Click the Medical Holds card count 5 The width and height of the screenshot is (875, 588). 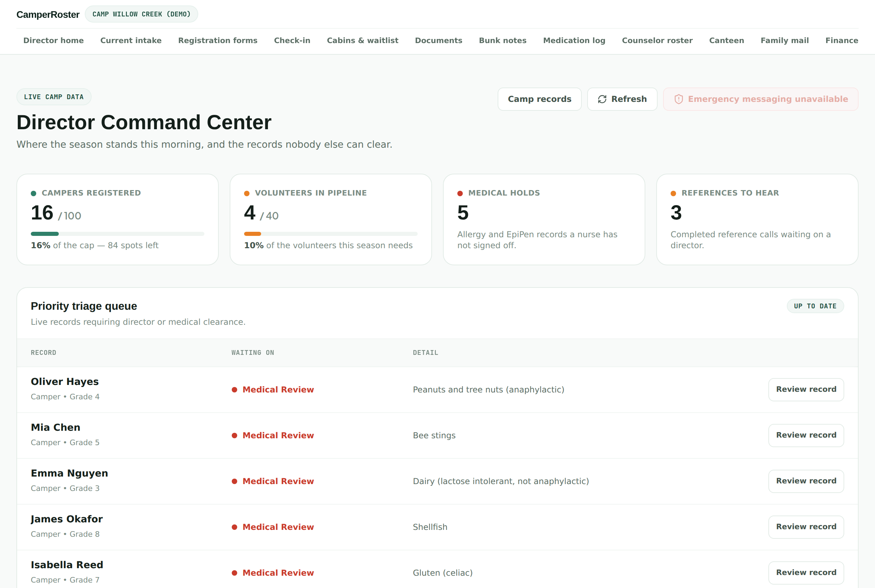(463, 213)
